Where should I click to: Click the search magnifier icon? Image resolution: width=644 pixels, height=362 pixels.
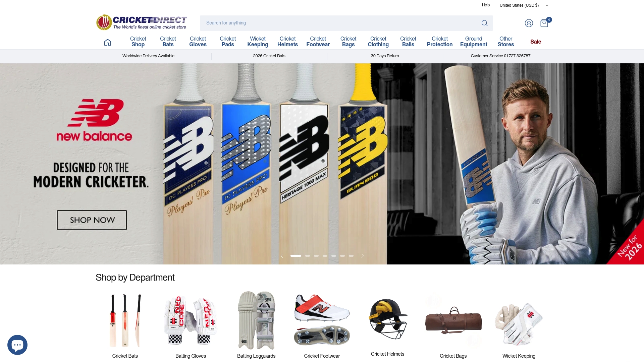(x=484, y=23)
